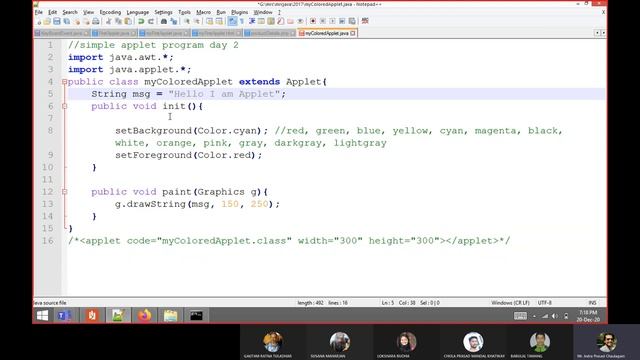Open the Plugins menu
This screenshot has height=360, width=640.
239,12
